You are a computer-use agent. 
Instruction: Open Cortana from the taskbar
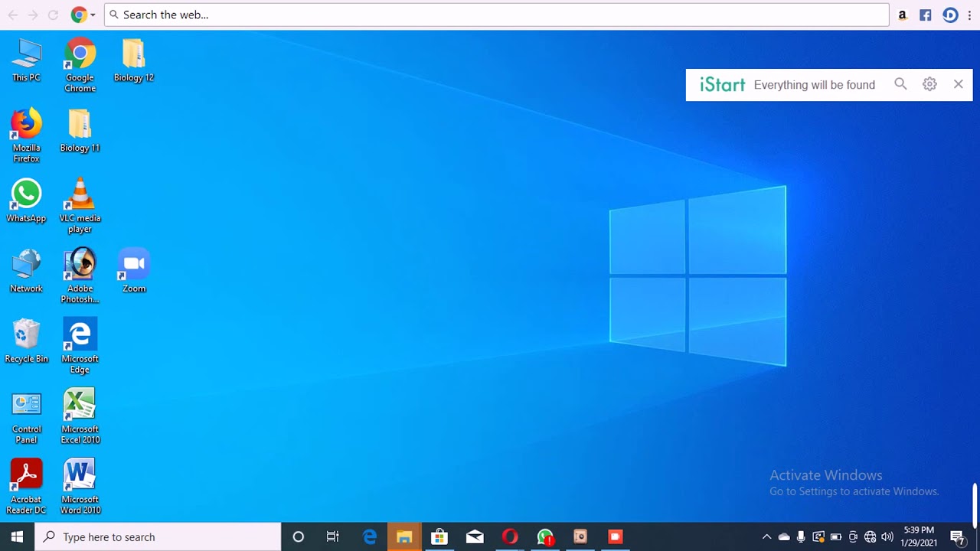299,536
